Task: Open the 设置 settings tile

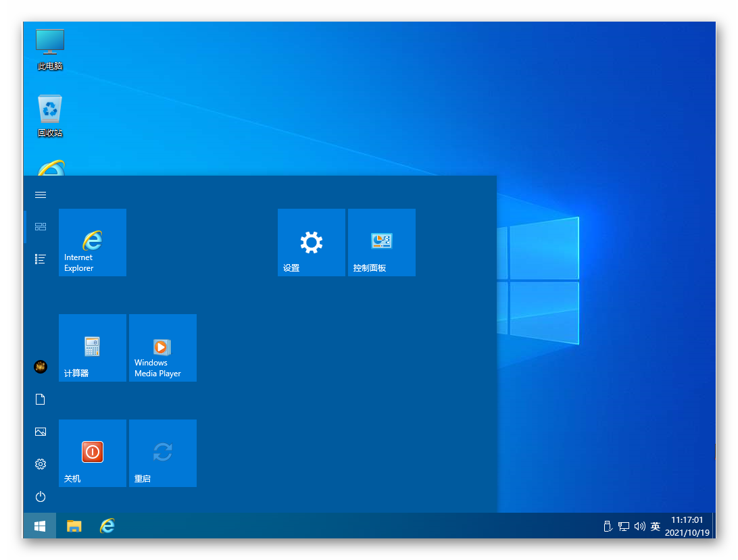Action: point(311,243)
